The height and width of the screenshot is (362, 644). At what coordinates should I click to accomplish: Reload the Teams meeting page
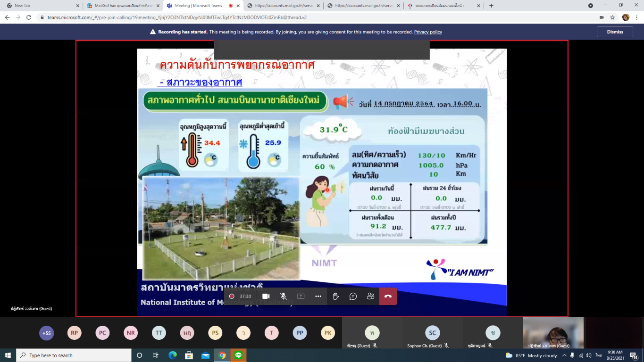point(29,17)
